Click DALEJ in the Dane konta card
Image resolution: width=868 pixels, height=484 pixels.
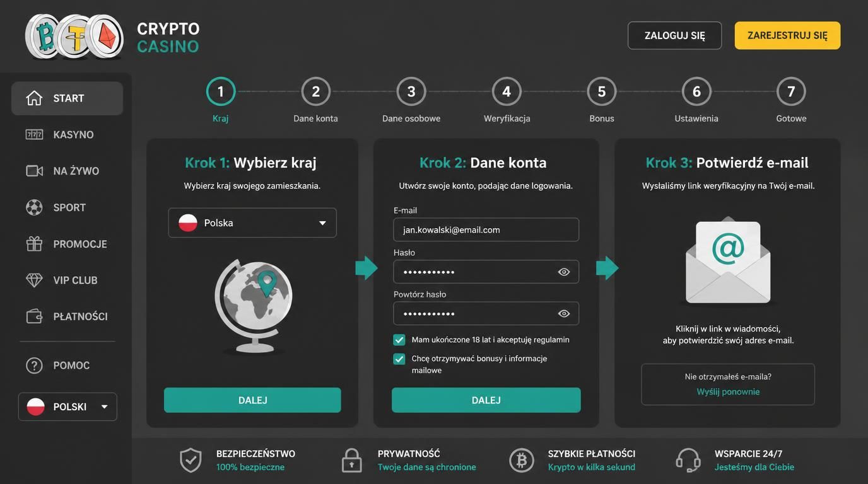click(486, 400)
